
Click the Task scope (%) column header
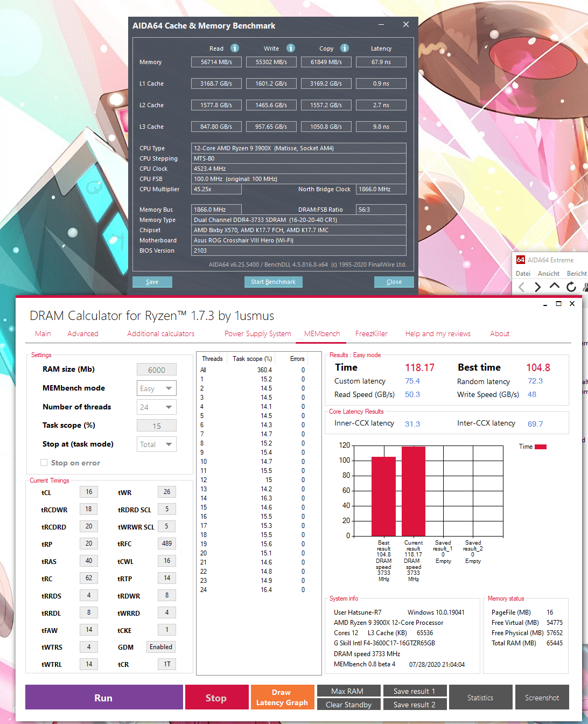click(x=253, y=359)
